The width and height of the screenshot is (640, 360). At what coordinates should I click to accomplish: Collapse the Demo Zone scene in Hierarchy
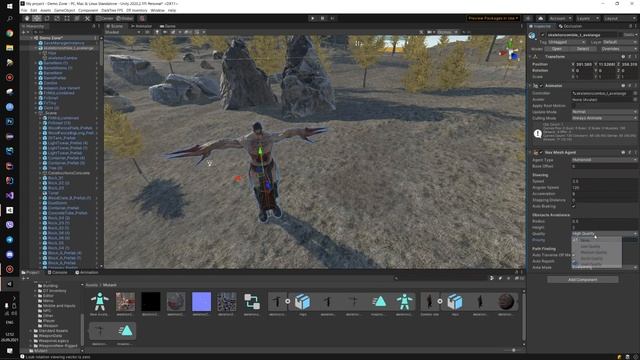tap(31, 38)
